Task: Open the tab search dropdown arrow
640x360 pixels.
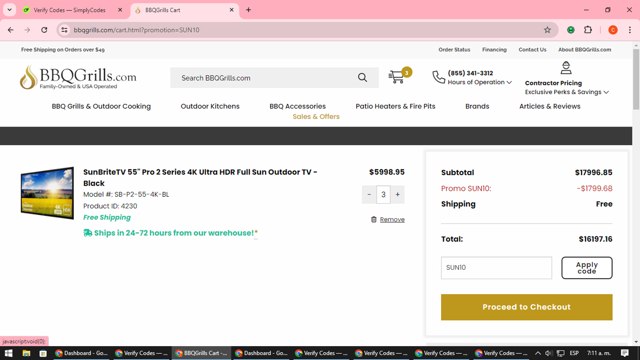Action: coord(9,10)
